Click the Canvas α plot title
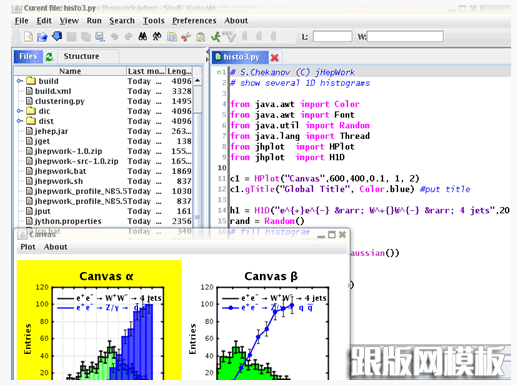This screenshot has width=517, height=385. coord(106,276)
